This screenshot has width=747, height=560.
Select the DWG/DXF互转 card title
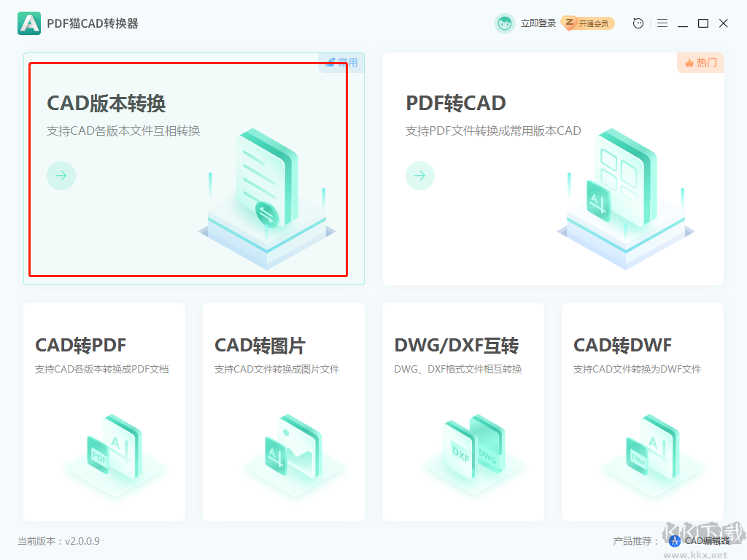point(457,345)
